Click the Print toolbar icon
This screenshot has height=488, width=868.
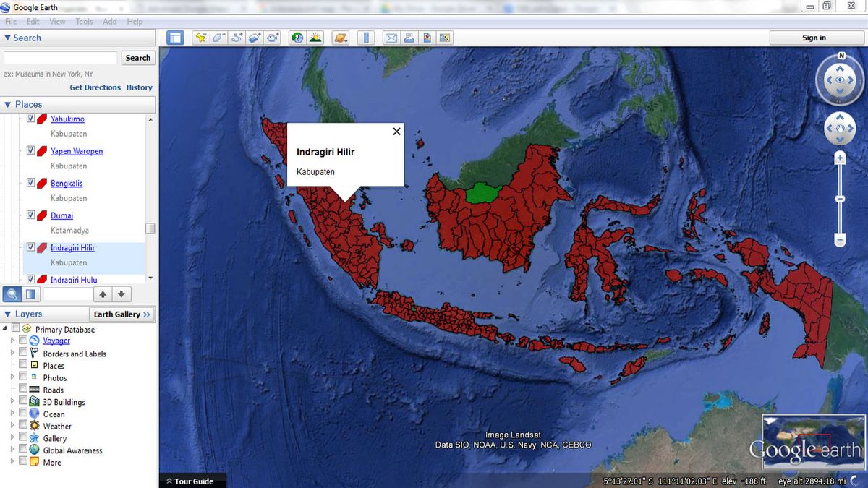(x=409, y=38)
